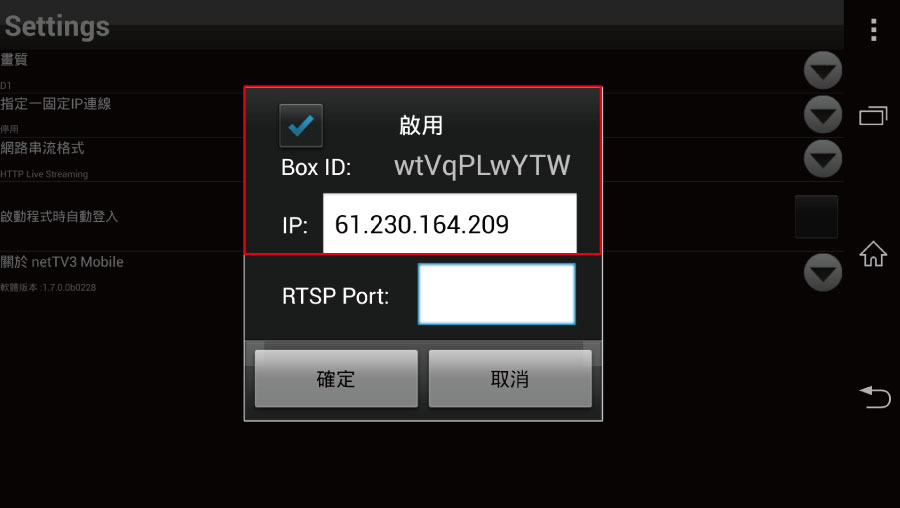Tap the Box ID value wtVqPLwYTW

click(x=482, y=166)
